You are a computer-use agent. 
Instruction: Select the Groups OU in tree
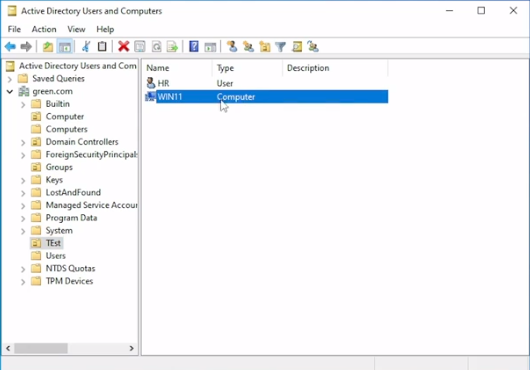[x=59, y=167]
